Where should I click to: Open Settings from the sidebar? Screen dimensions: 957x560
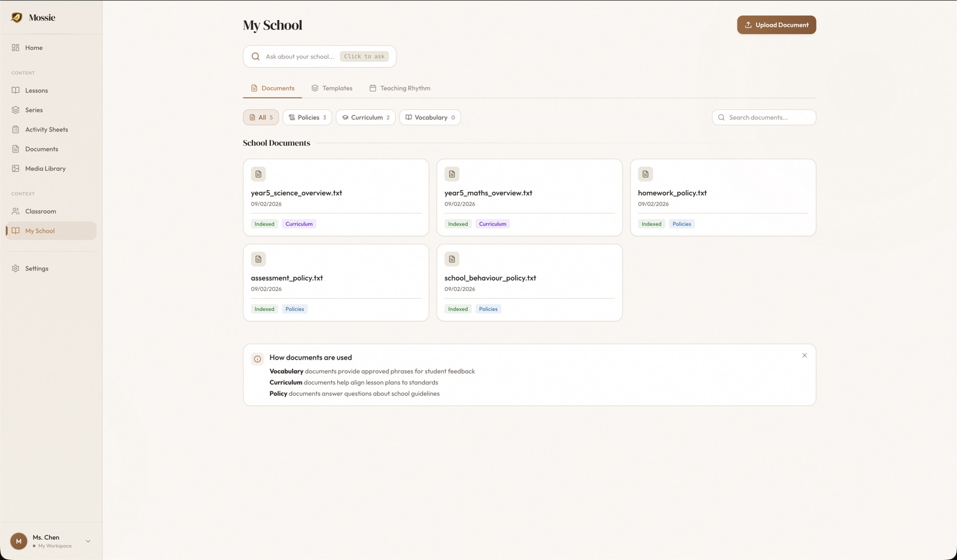(x=36, y=268)
